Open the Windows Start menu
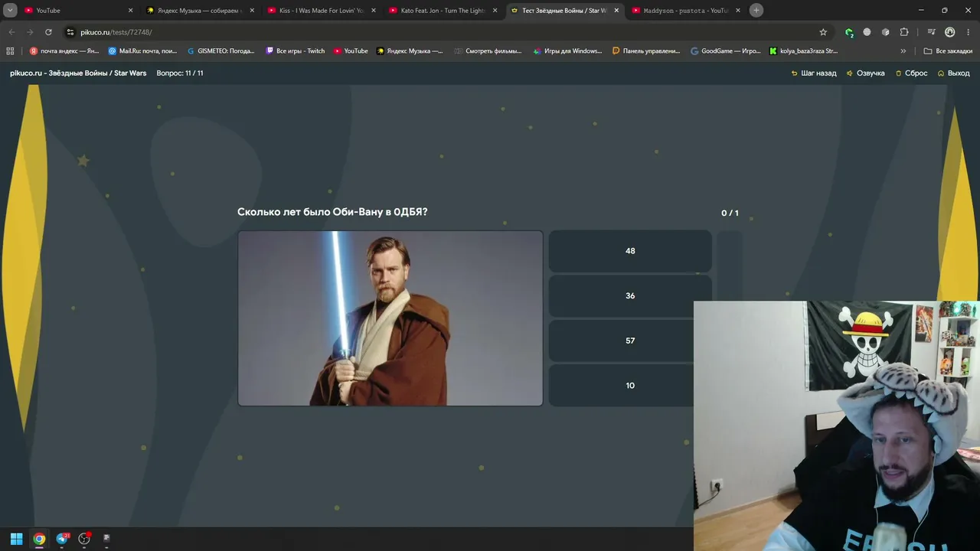This screenshot has height=551, width=980. click(16, 539)
